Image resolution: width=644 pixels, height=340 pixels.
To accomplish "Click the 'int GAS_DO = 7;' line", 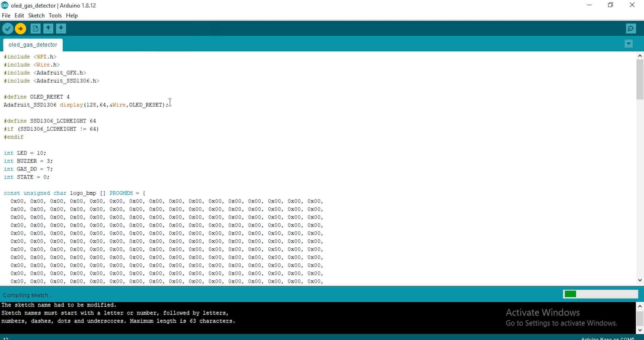I will pos(29,169).
